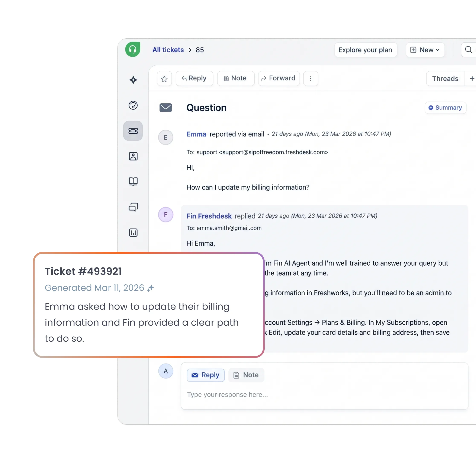This screenshot has width=476, height=463.
Task: Switch to the Note tab in composer
Action: [x=246, y=375]
